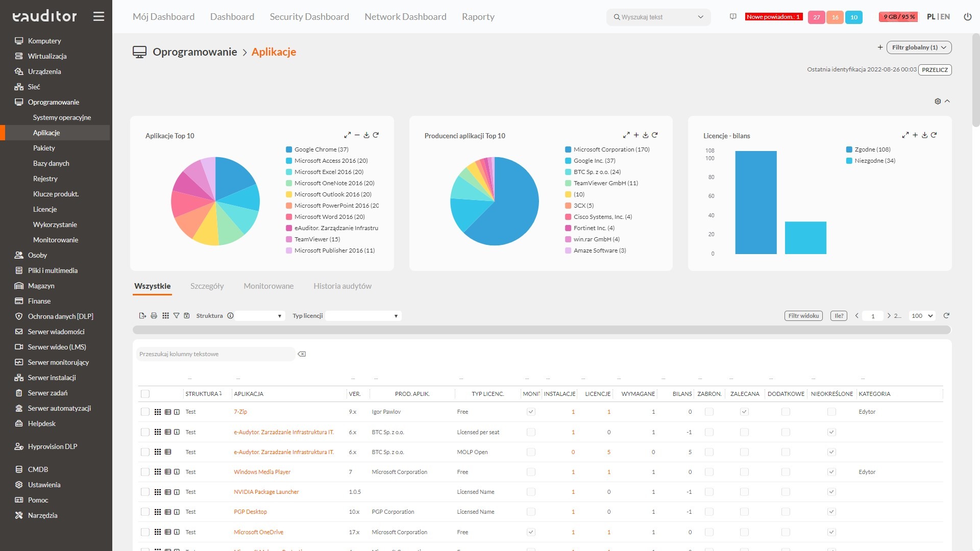Collapse the charts section with chevron

947,101
